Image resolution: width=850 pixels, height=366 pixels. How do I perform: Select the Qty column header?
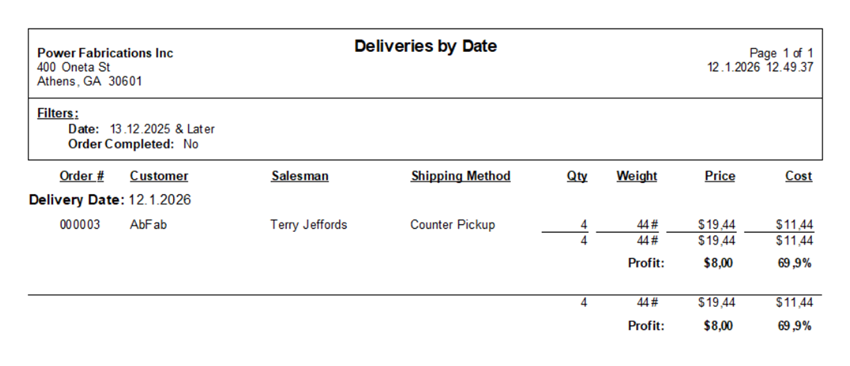pos(577,176)
